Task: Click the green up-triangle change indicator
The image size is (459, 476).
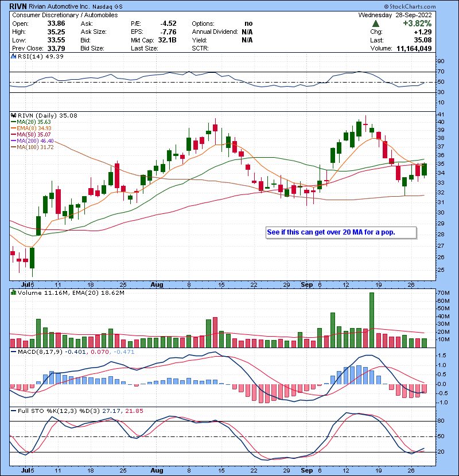Action: tap(375, 24)
